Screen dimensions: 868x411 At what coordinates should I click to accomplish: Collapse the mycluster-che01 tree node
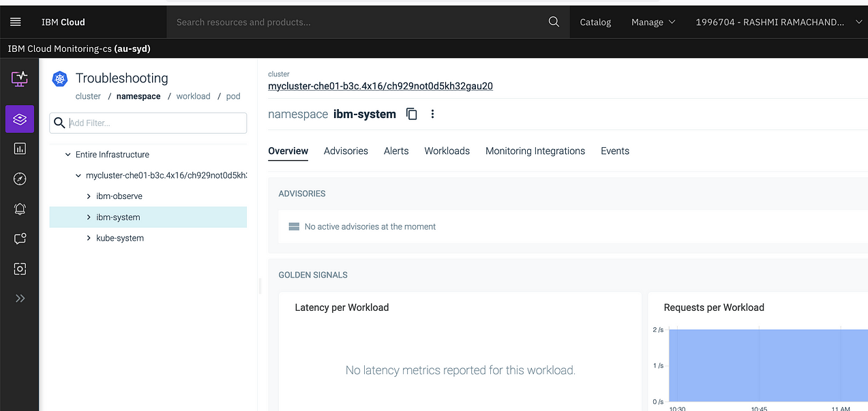tap(78, 176)
